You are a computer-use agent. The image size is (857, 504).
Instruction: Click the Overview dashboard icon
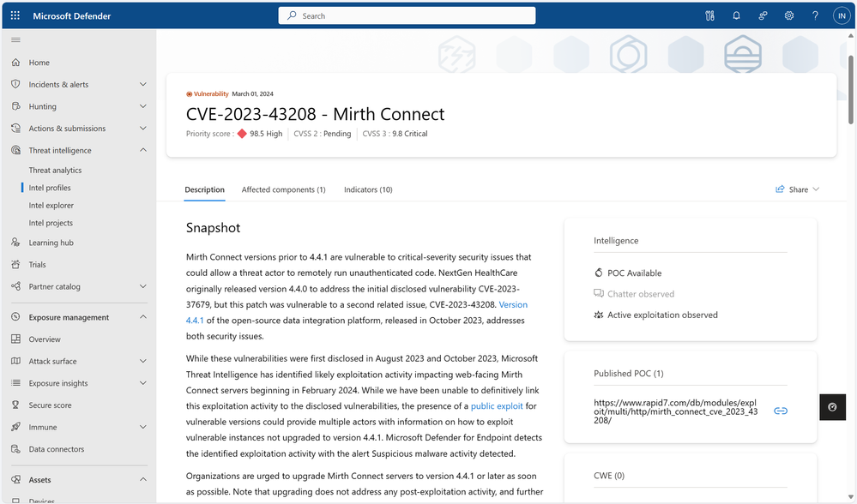(15, 339)
